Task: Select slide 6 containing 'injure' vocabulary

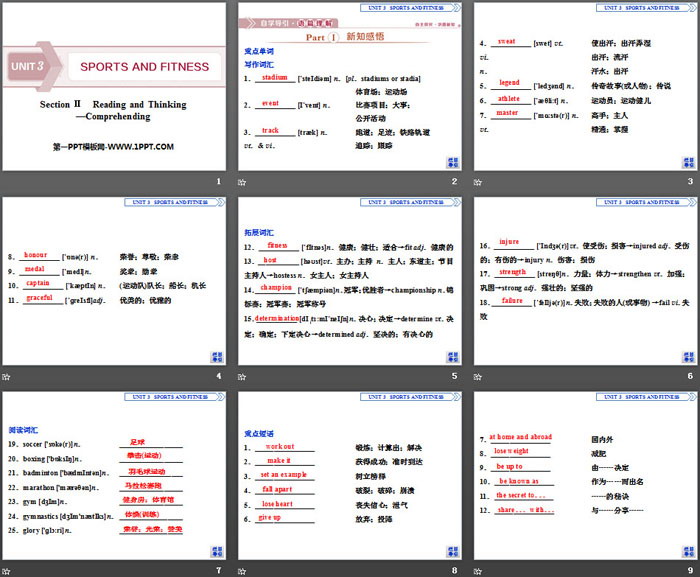Action: pyautogui.click(x=582, y=282)
